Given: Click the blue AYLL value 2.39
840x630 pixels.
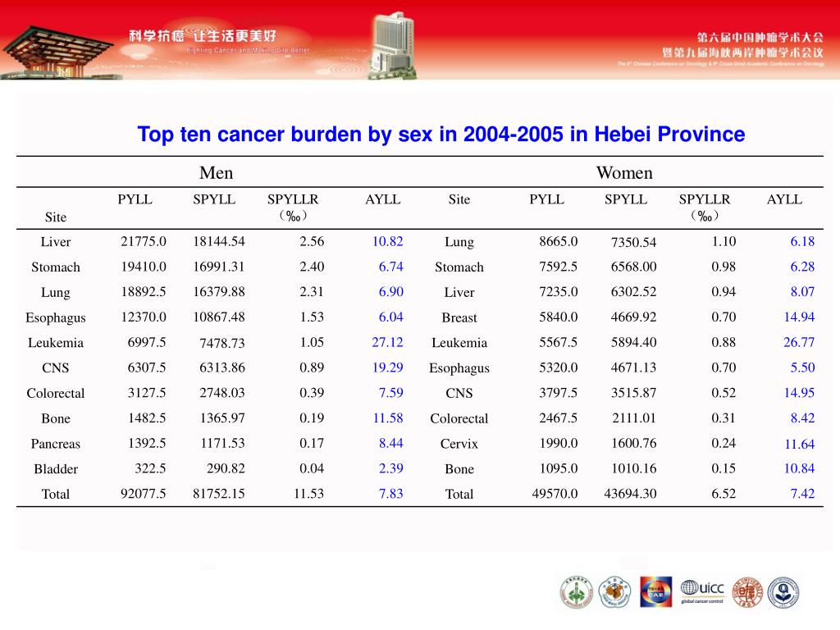Looking at the screenshot, I should 390,468.
